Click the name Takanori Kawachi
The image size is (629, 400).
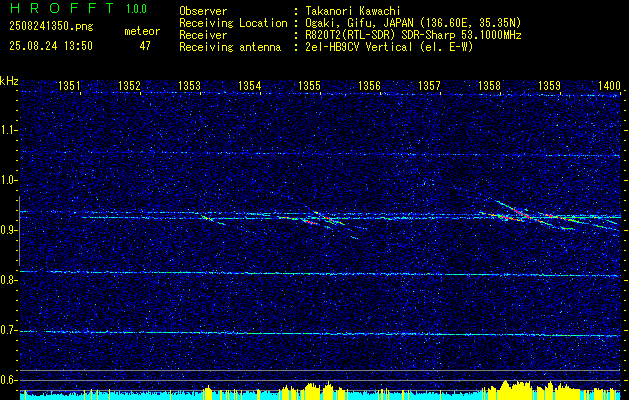click(353, 11)
